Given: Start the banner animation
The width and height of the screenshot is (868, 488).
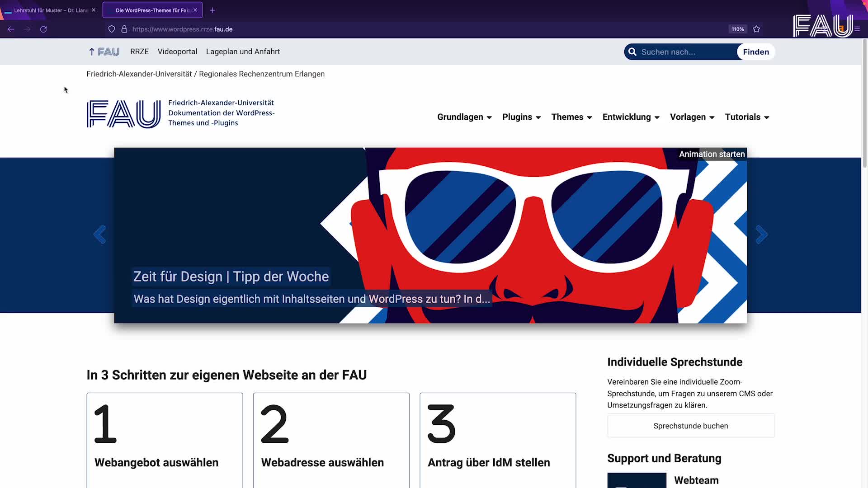Looking at the screenshot, I should tap(712, 154).
